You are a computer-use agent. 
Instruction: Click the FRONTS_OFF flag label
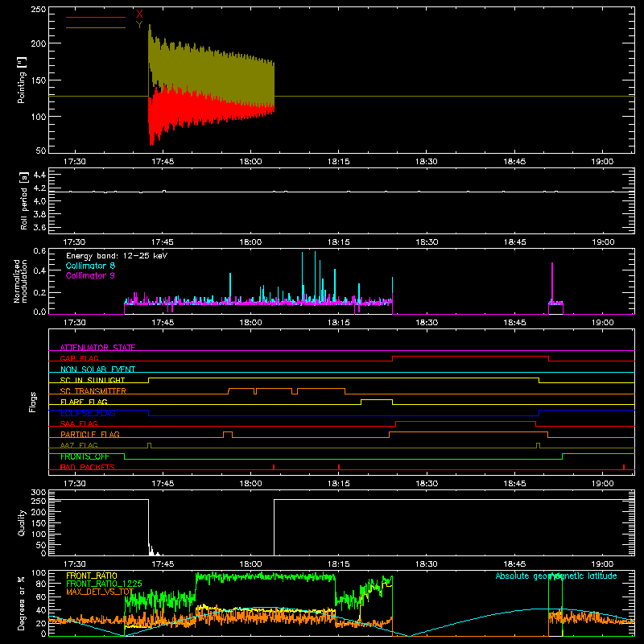coord(85,456)
